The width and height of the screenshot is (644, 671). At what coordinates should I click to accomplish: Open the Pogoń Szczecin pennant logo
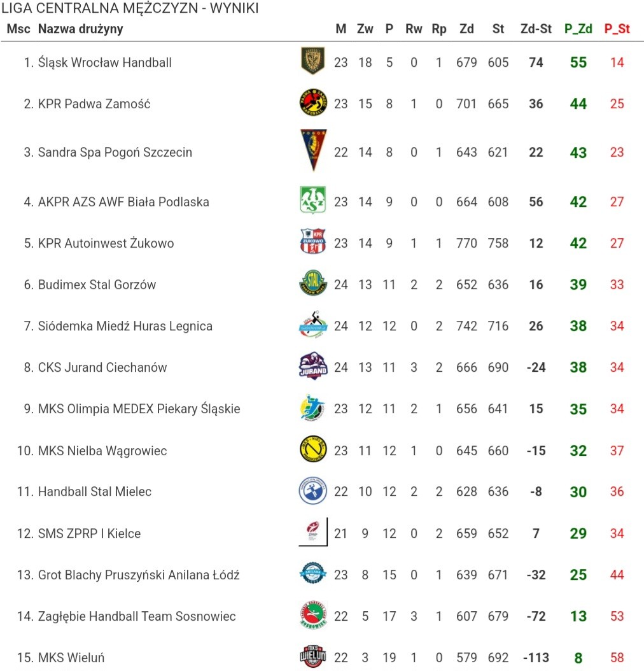click(x=313, y=150)
